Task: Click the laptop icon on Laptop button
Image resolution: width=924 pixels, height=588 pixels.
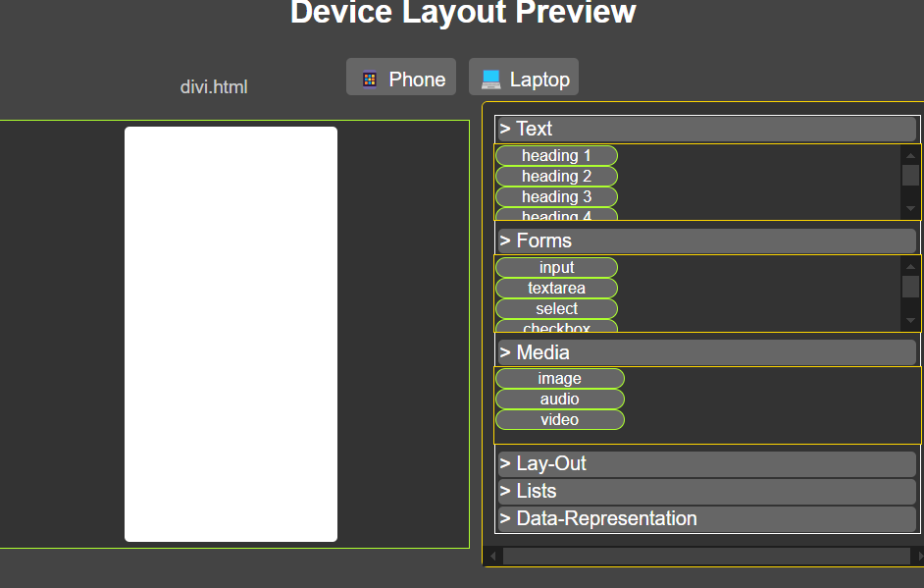Action: click(x=490, y=80)
